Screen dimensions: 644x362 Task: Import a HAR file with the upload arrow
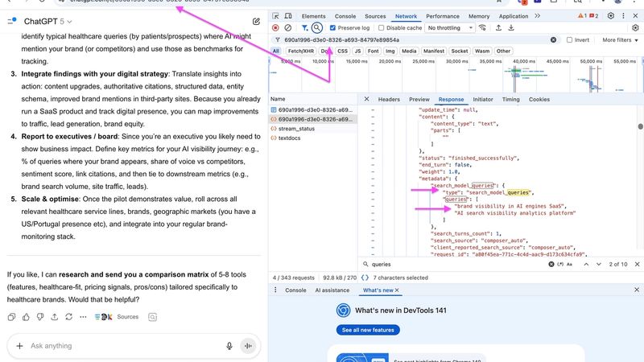coord(498,28)
